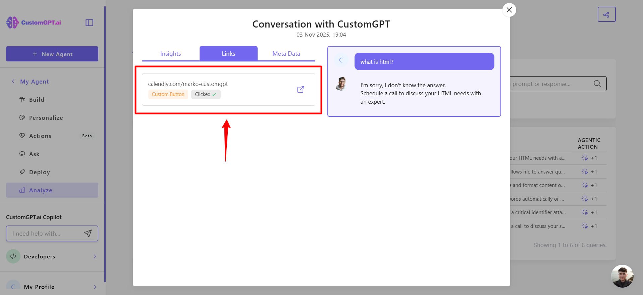This screenshot has height=295, width=644.
Task: Click the Developers code icon
Action: (x=13, y=256)
